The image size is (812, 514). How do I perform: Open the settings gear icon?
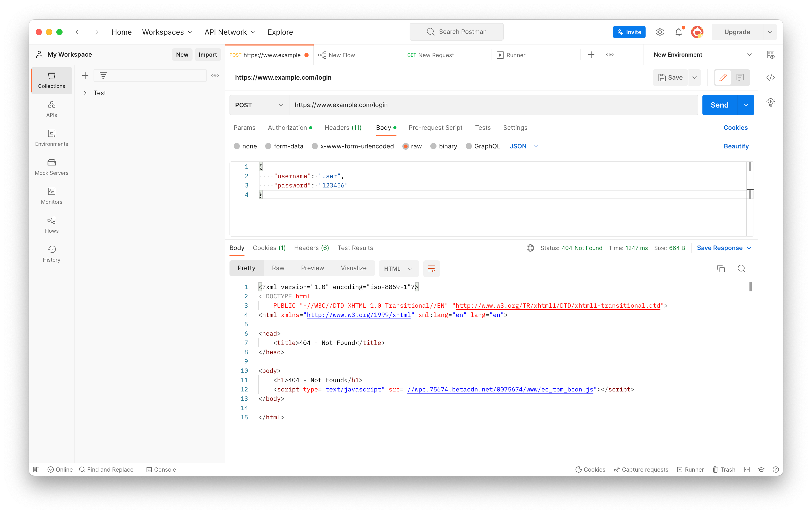tap(660, 32)
